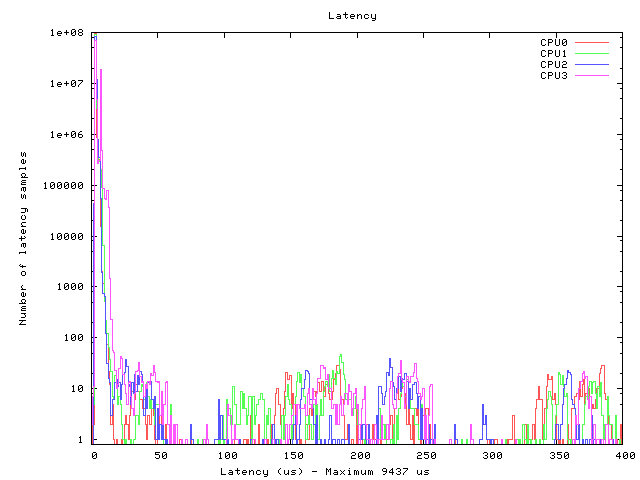Screen dimensions: 640x480
Task: Select the CPU0 legend label
Action: (554, 42)
